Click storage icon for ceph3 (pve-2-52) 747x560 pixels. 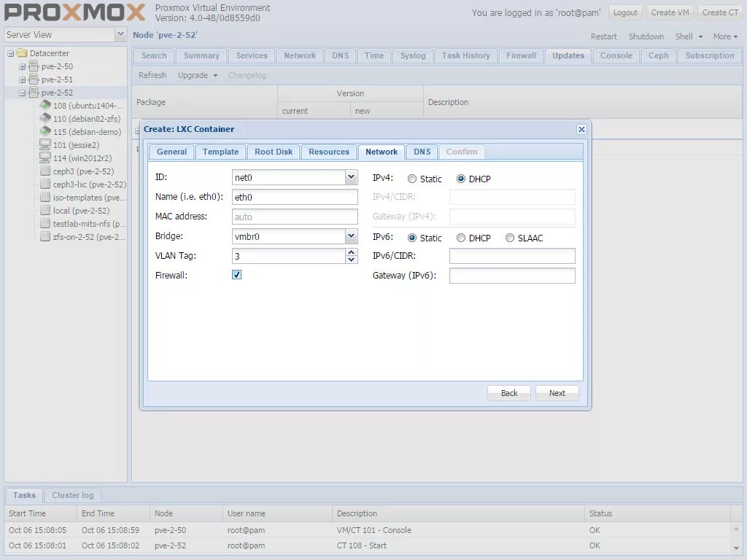point(45,171)
